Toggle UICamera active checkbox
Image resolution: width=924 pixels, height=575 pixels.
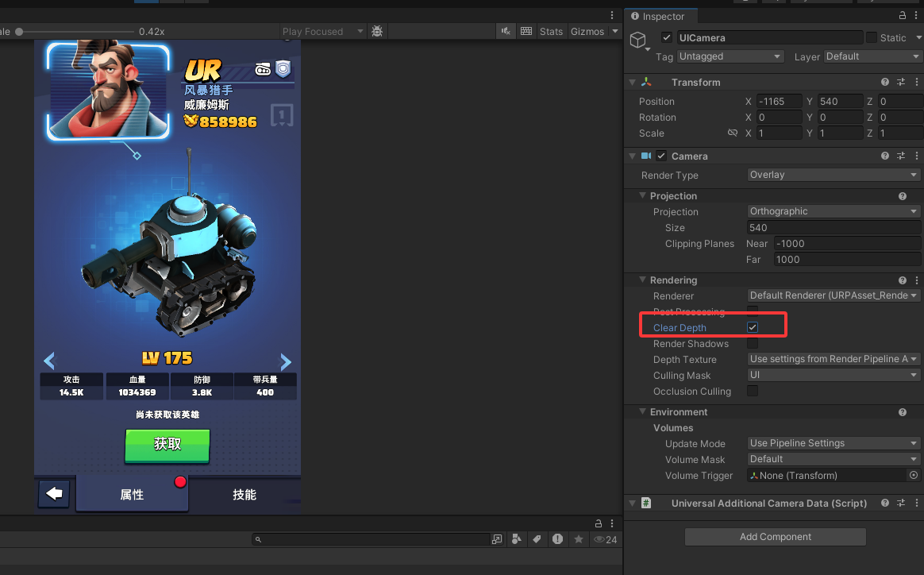[667, 37]
